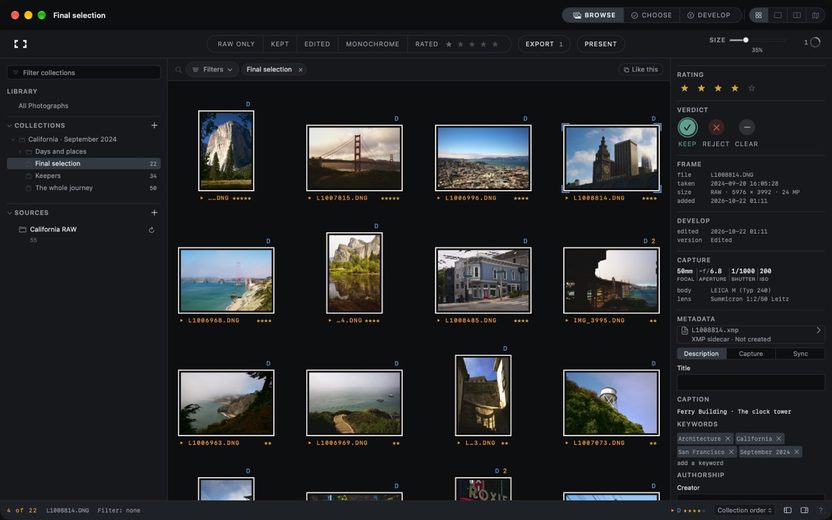Toggle fullscreen with the corner-brackets icon

[20, 44]
